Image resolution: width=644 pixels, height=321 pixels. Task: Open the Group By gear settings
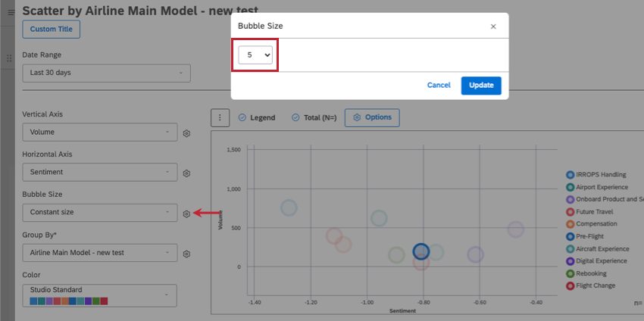pos(186,254)
